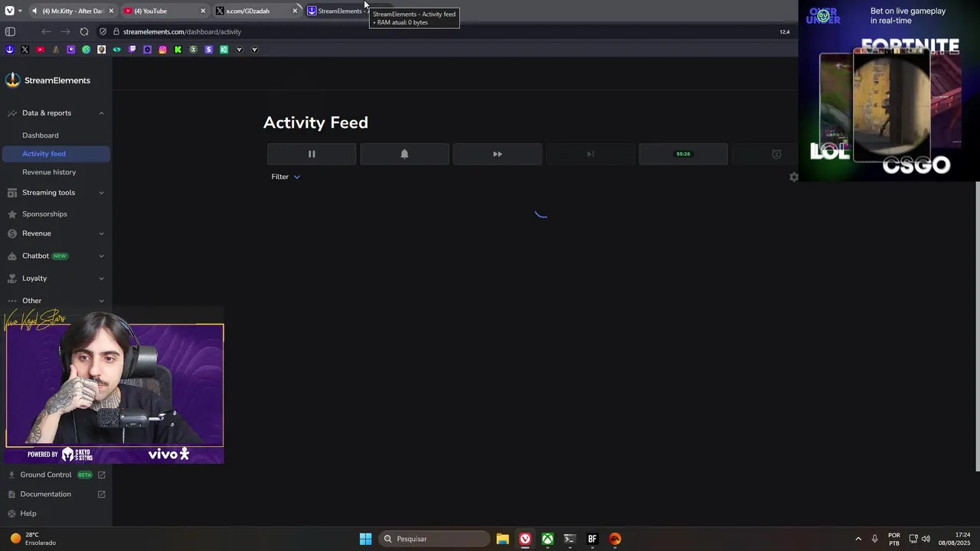Click the Chatbot NEW badge

(x=60, y=256)
